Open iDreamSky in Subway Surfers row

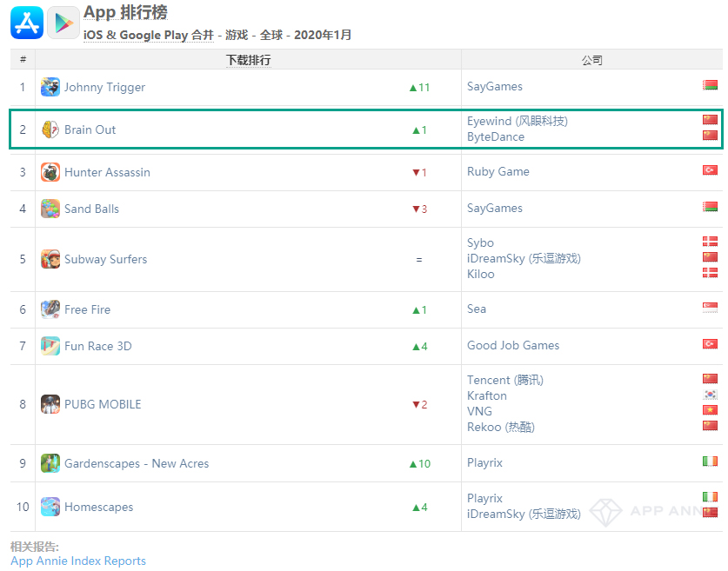(524, 258)
